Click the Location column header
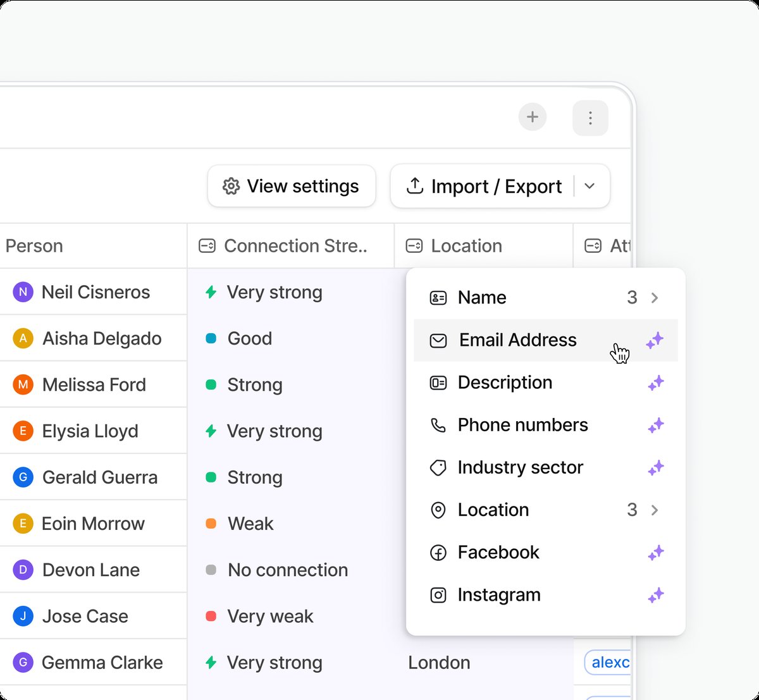The image size is (759, 700). click(x=466, y=246)
